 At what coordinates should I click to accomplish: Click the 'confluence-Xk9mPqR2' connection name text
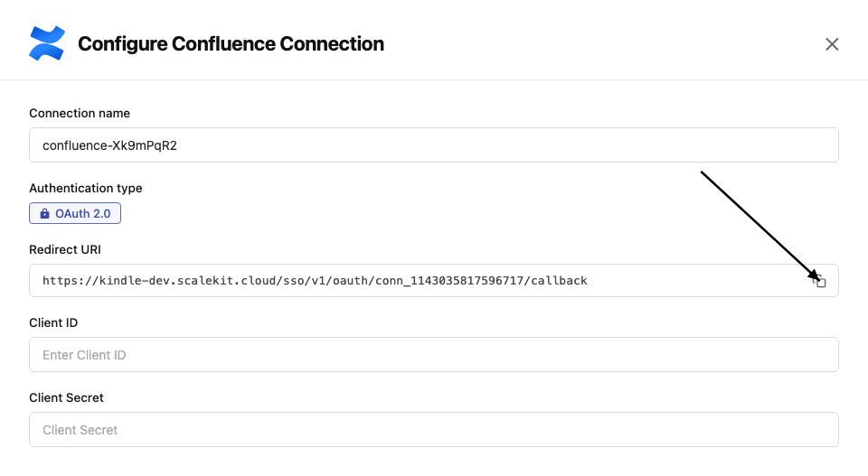click(109, 145)
